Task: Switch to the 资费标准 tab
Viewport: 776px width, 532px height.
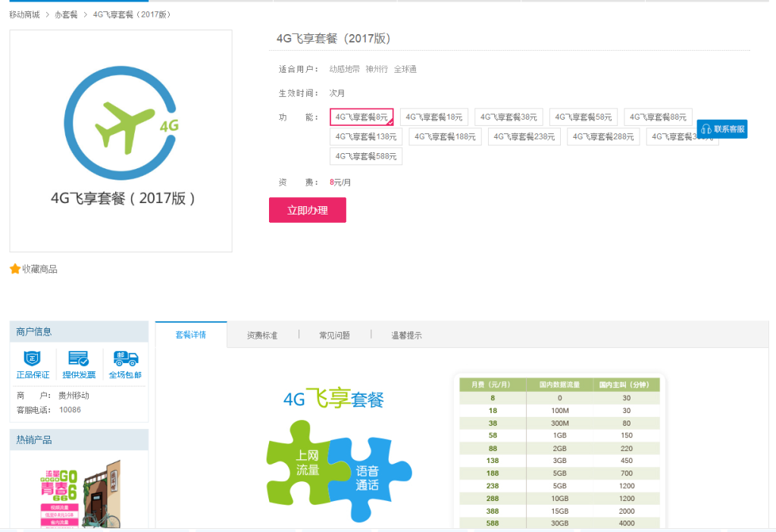Action: [x=262, y=335]
